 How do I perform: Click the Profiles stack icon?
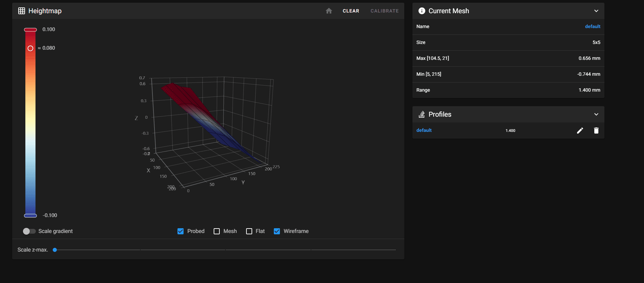tap(422, 114)
